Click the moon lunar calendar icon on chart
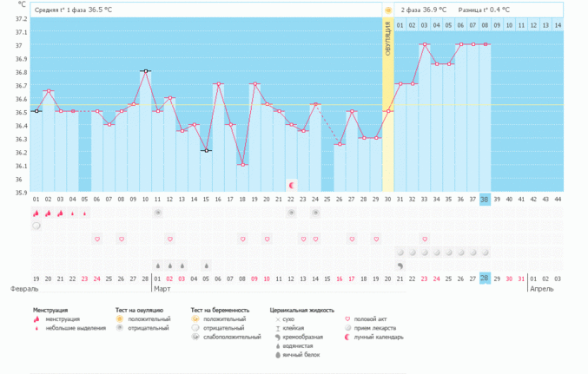Viewport: 588px width, 374px height. pos(292,185)
